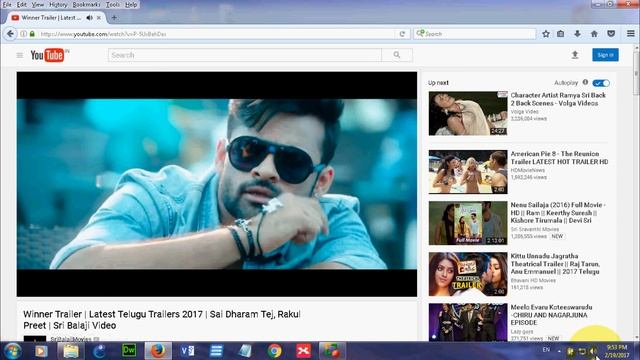Click the YouTube search input field
The width and height of the screenshot is (640, 360).
coord(245,55)
